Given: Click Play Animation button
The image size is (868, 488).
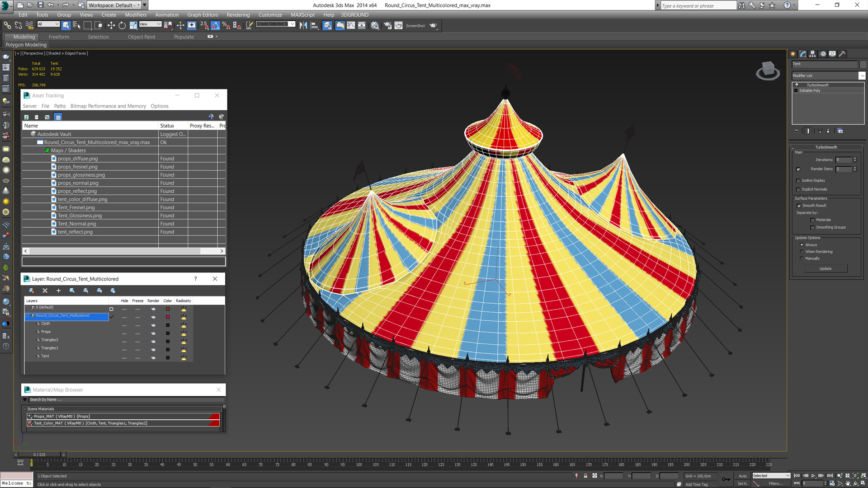Looking at the screenshot, I should click(x=813, y=476).
